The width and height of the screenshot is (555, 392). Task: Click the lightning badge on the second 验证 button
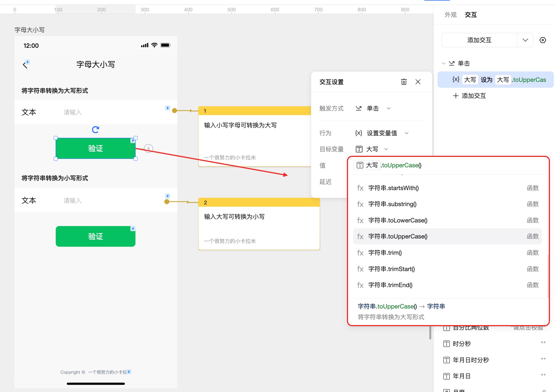pyautogui.click(x=133, y=229)
